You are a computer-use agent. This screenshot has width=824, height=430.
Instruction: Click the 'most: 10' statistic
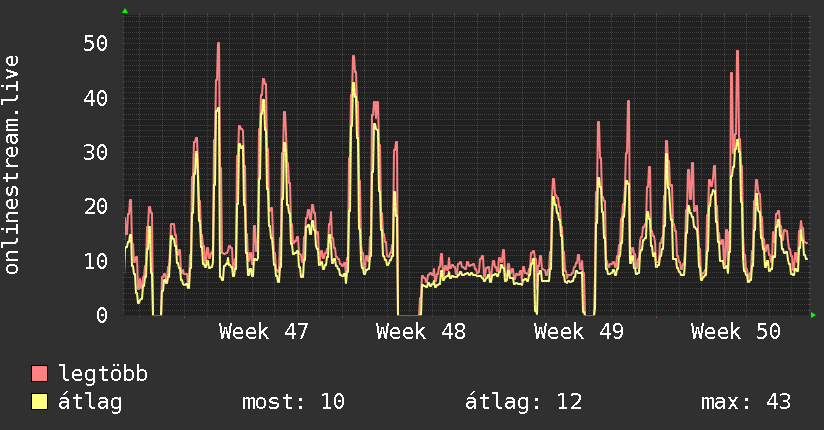point(293,402)
